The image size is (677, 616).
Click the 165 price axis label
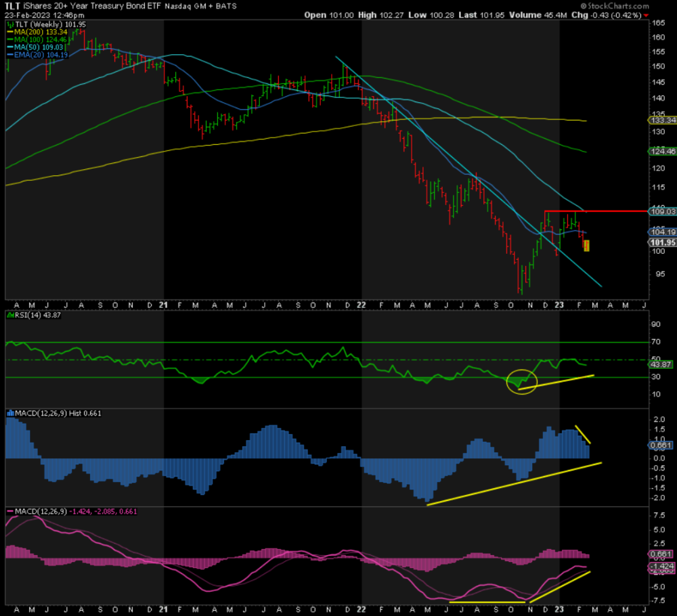[659, 23]
